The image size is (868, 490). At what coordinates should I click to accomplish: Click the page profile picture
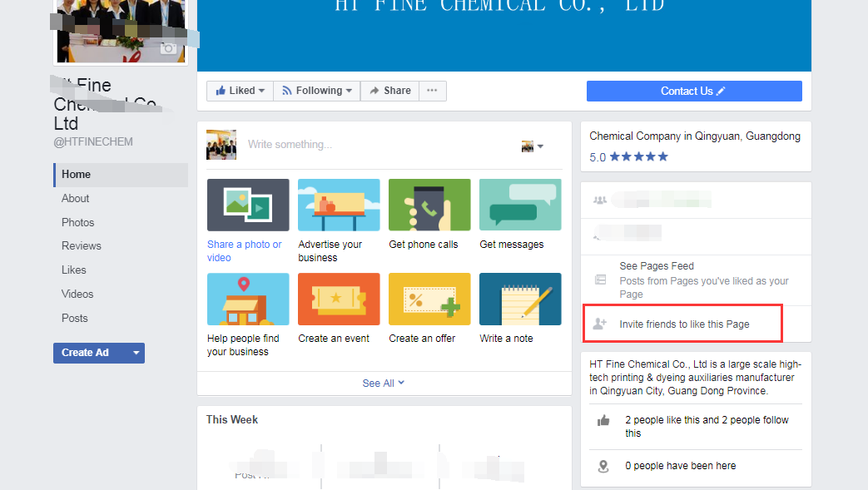[x=121, y=31]
